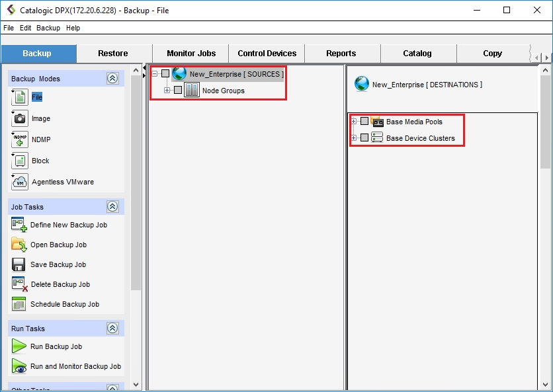The width and height of the screenshot is (553, 392).
Task: Enable the Base Media Pools checkbox
Action: point(364,122)
